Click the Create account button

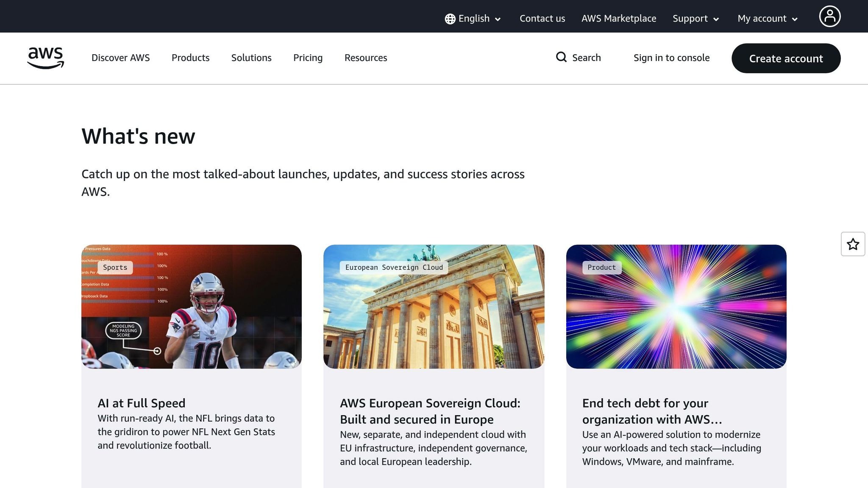click(x=786, y=58)
